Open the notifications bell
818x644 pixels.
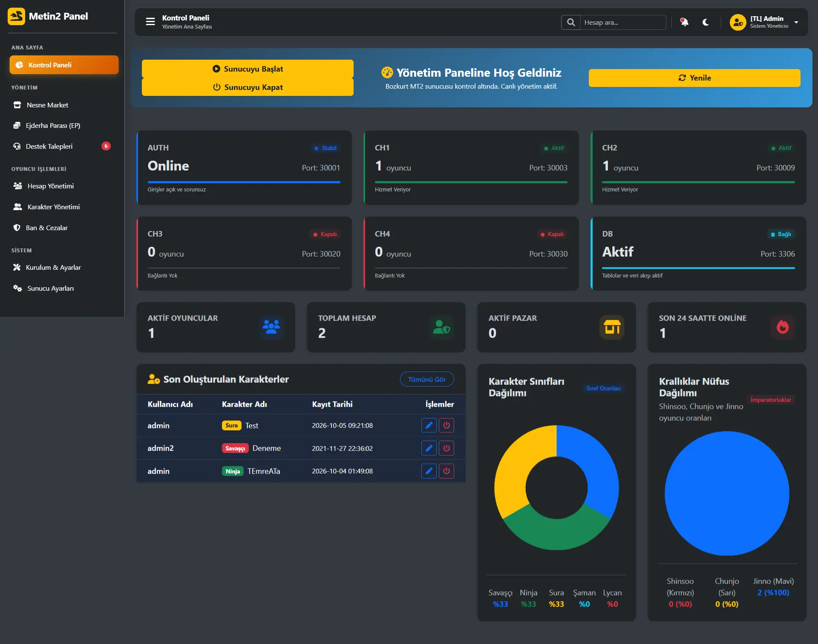point(684,22)
